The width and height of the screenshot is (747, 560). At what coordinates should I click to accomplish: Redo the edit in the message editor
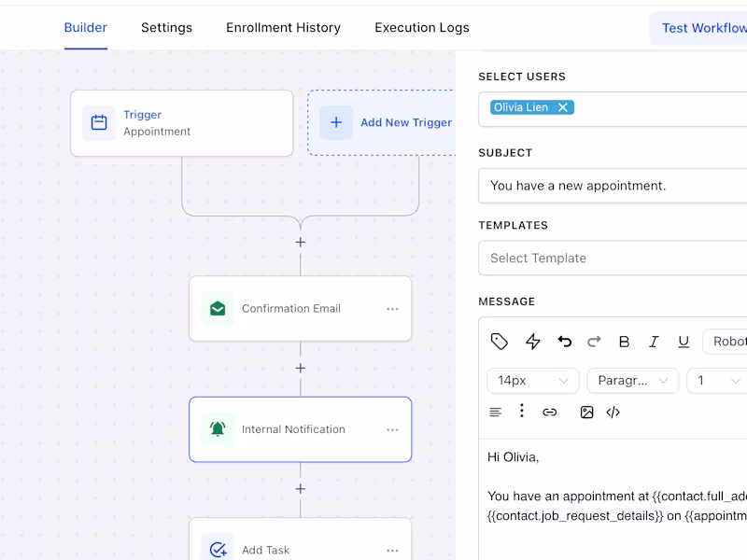[x=594, y=342]
